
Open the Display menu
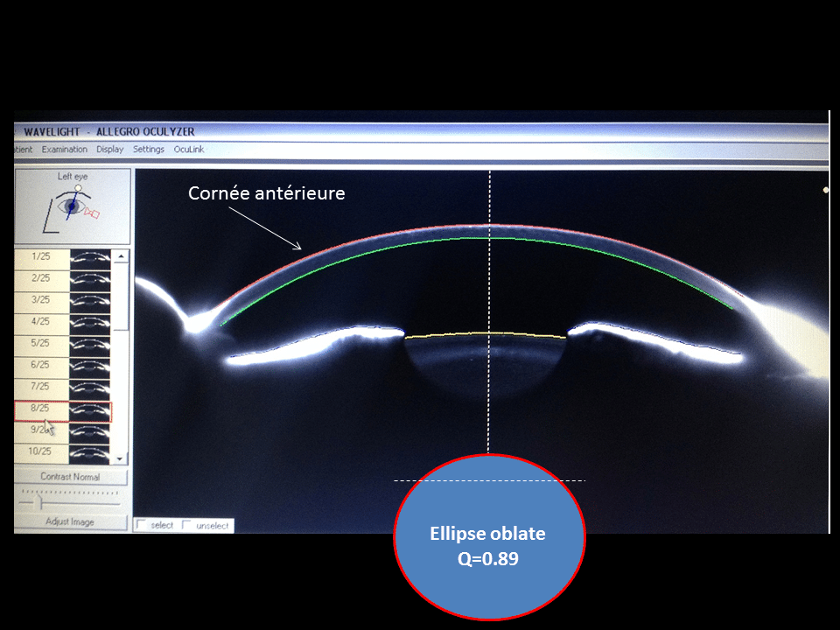(x=110, y=150)
